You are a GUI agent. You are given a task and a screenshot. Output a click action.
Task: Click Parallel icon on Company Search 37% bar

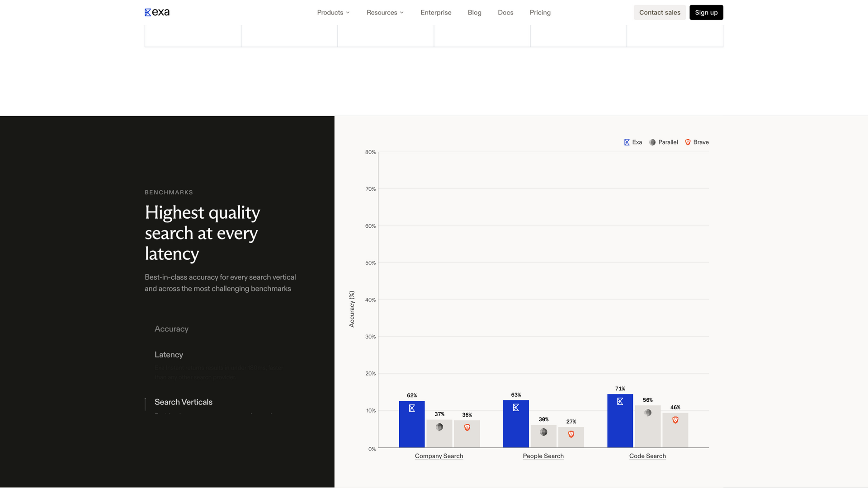tap(439, 427)
